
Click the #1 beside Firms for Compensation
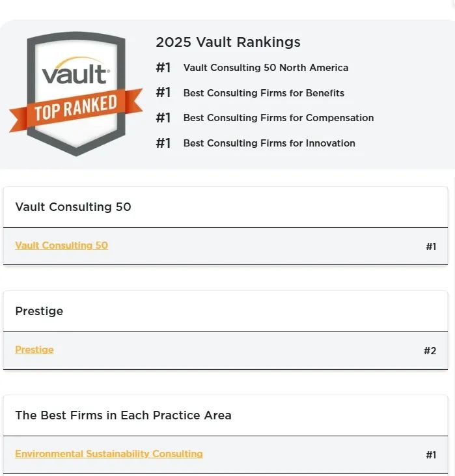point(163,118)
